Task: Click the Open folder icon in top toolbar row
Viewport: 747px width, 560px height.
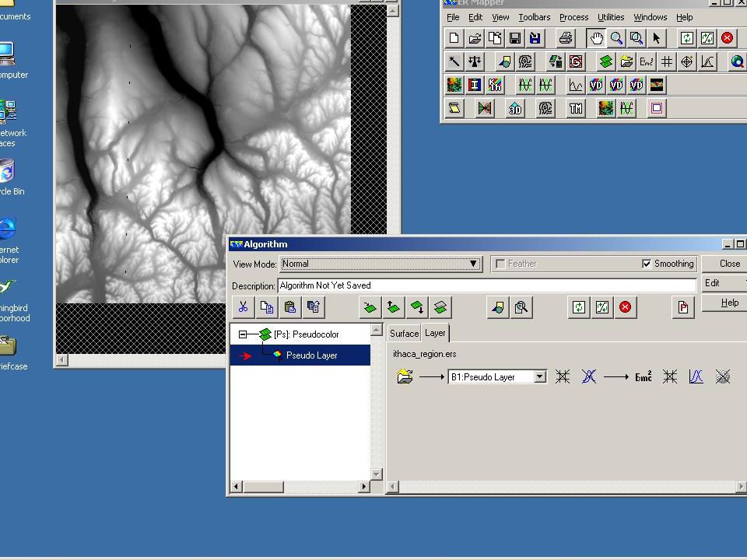Action: [x=475, y=38]
